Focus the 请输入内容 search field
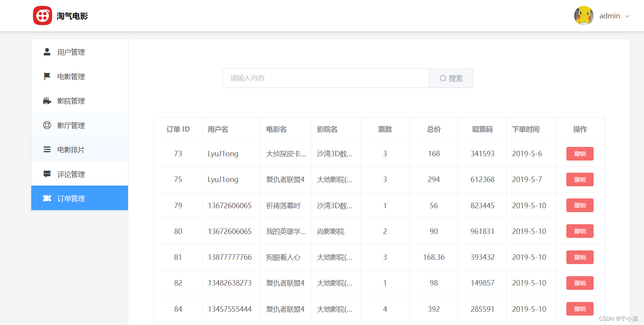This screenshot has width=644, height=325. [326, 78]
